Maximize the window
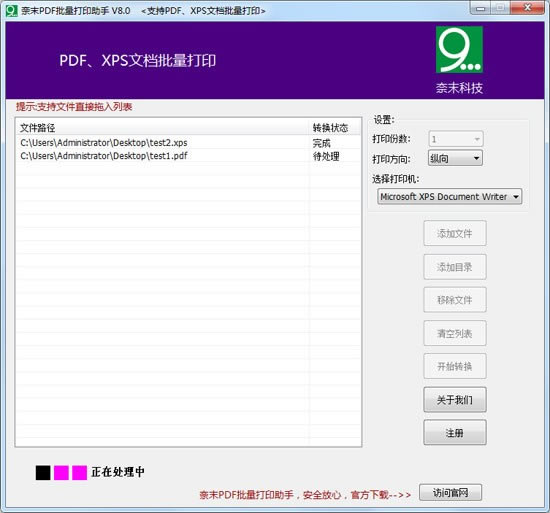Viewport: 550px width, 513px height. click(501, 8)
